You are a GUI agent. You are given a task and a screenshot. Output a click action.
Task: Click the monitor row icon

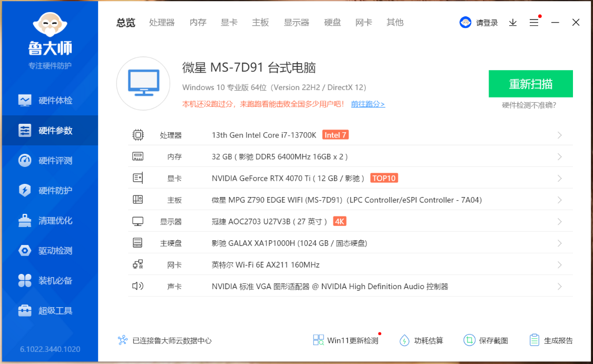point(138,221)
